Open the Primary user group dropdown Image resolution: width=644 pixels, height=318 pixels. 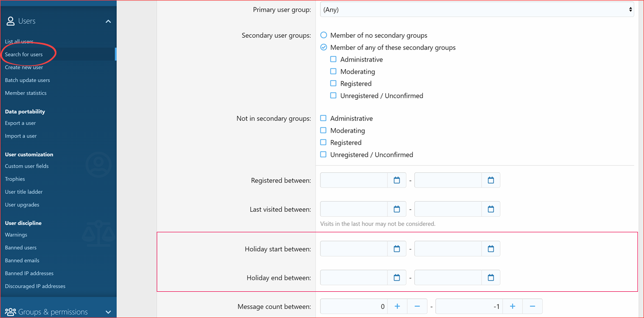coord(476,9)
